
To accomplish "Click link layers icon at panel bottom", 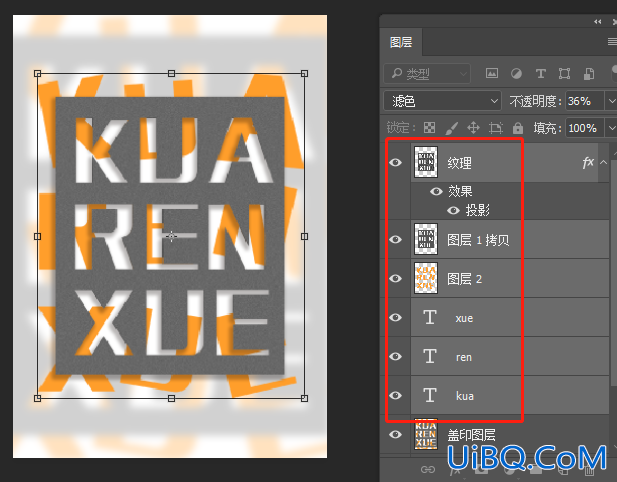I will pyautogui.click(x=428, y=469).
